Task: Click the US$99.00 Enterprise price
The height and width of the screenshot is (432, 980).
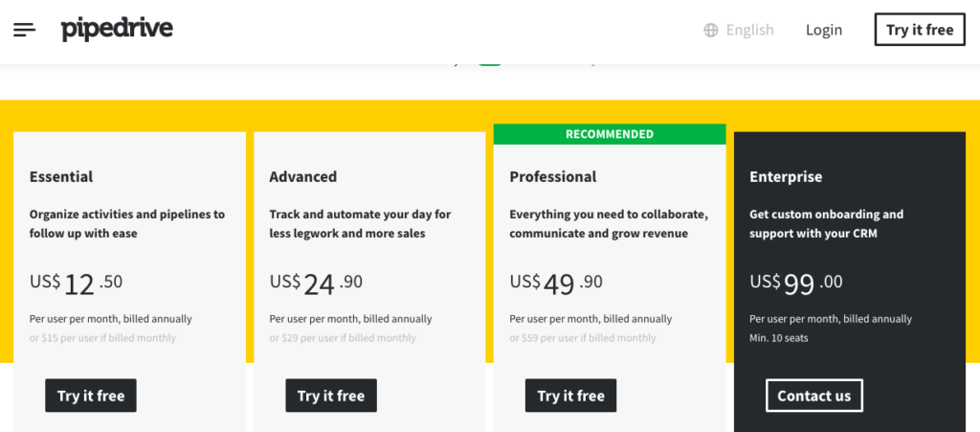Action: pos(796,284)
